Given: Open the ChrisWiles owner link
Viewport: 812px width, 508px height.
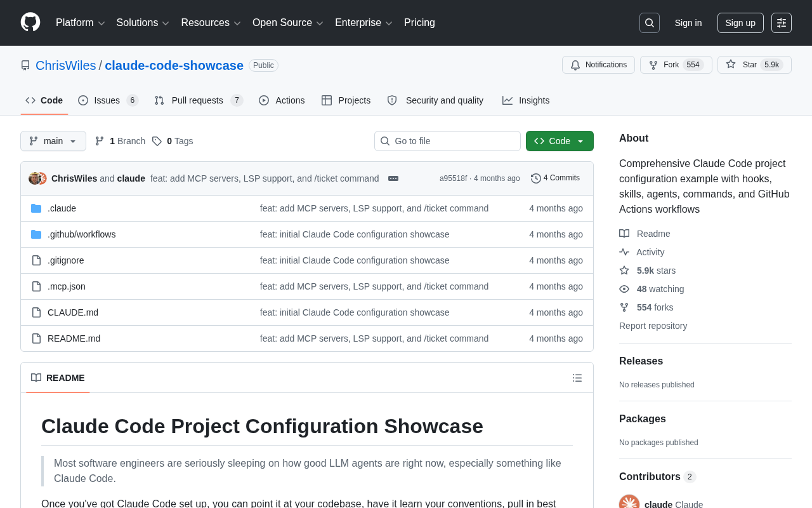Looking at the screenshot, I should point(66,65).
